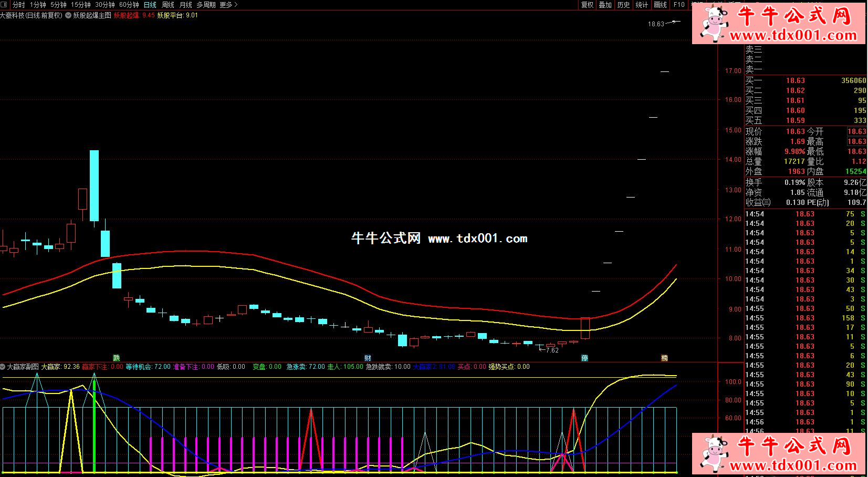Click the 大赢家副图 indicator name

coord(23,367)
